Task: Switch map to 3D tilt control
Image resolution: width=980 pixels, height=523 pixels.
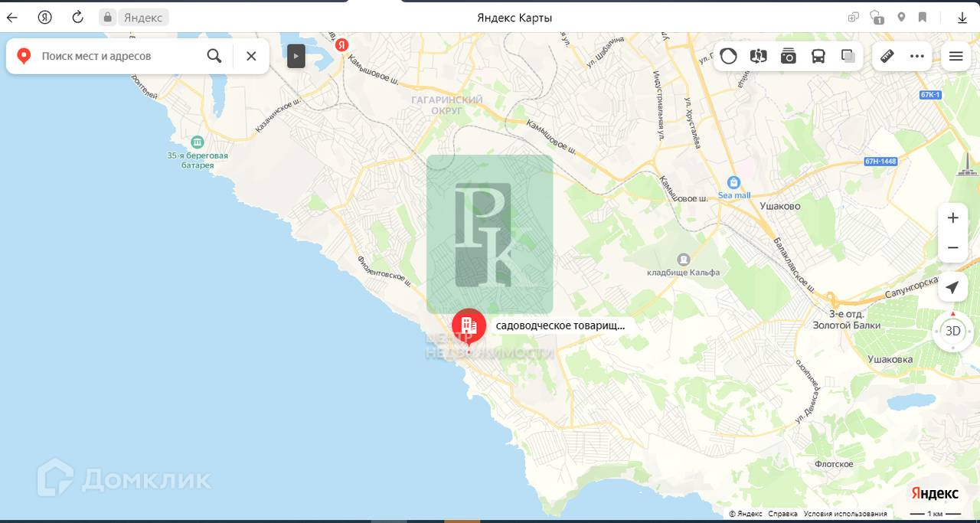Action: tap(952, 331)
